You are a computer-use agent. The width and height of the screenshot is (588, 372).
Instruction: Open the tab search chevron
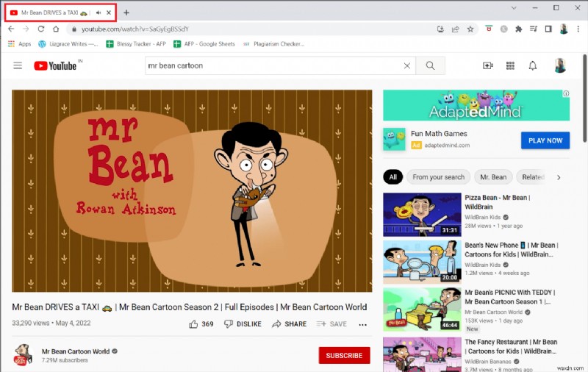[x=514, y=8]
